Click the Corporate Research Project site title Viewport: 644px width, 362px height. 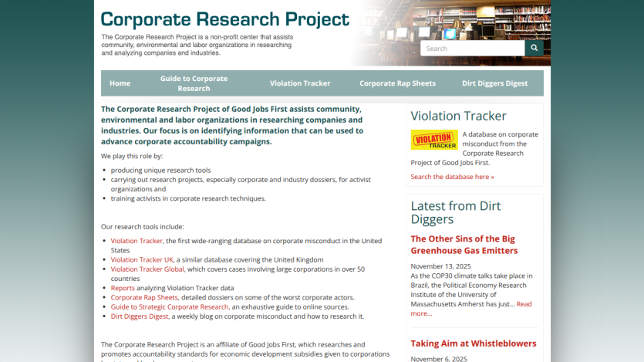(224, 19)
